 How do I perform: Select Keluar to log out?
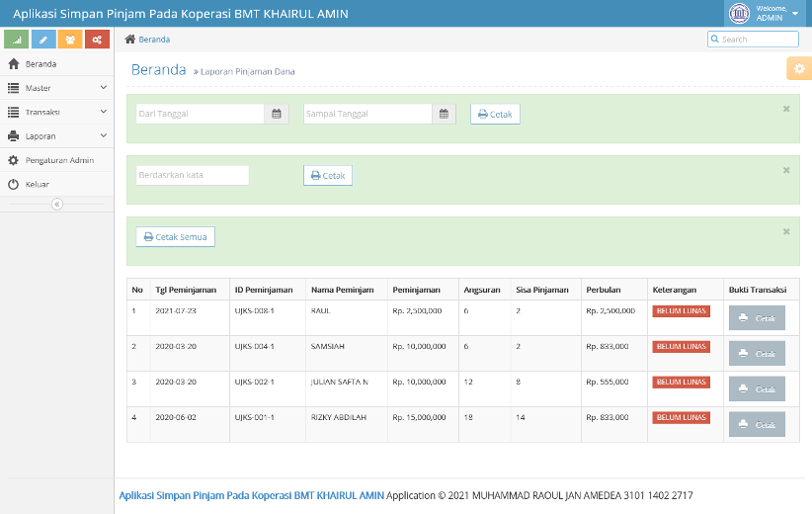click(57, 185)
